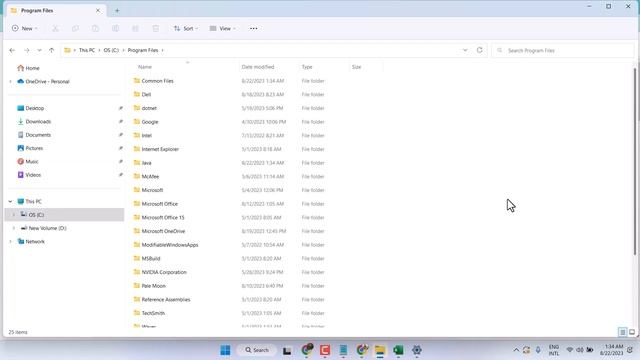This screenshot has width=640, height=360.
Task: Click the volume icon in system tray
Action: click(580, 350)
